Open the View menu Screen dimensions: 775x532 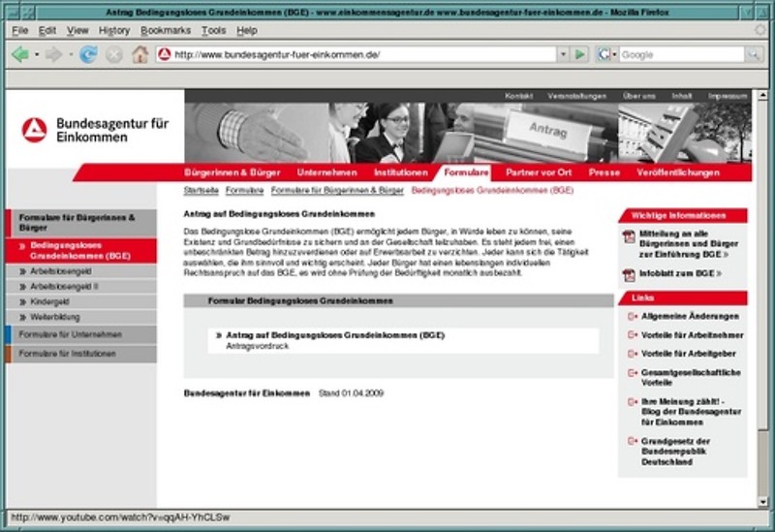coord(77,31)
